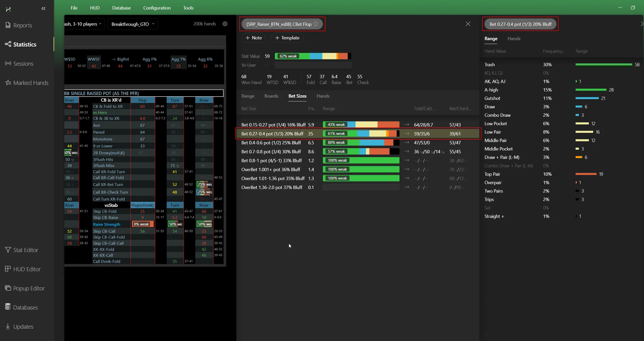This screenshot has width=644, height=341.
Task: Open the Database menu
Action: 121,8
